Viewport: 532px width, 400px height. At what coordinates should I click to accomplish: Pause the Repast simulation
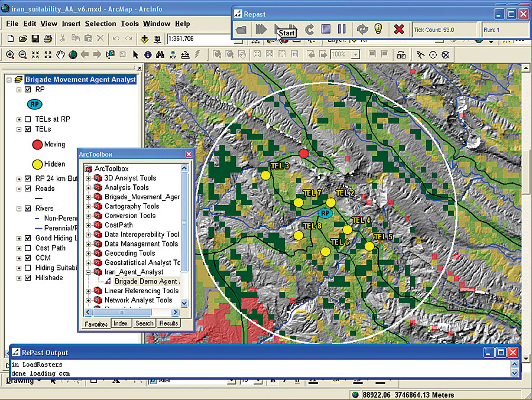(x=342, y=29)
